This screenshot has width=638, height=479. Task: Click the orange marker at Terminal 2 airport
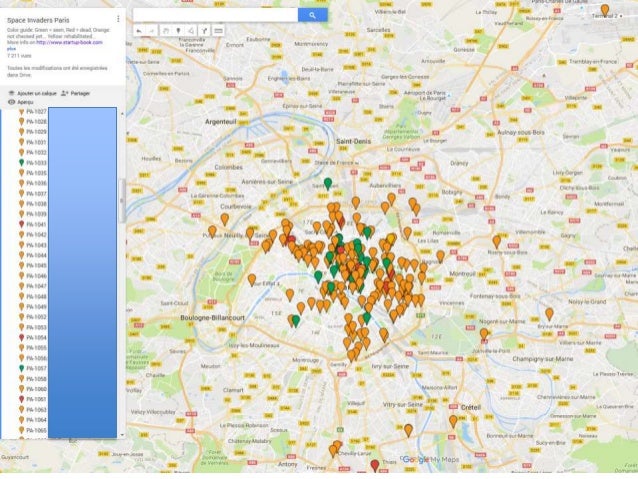point(605,10)
